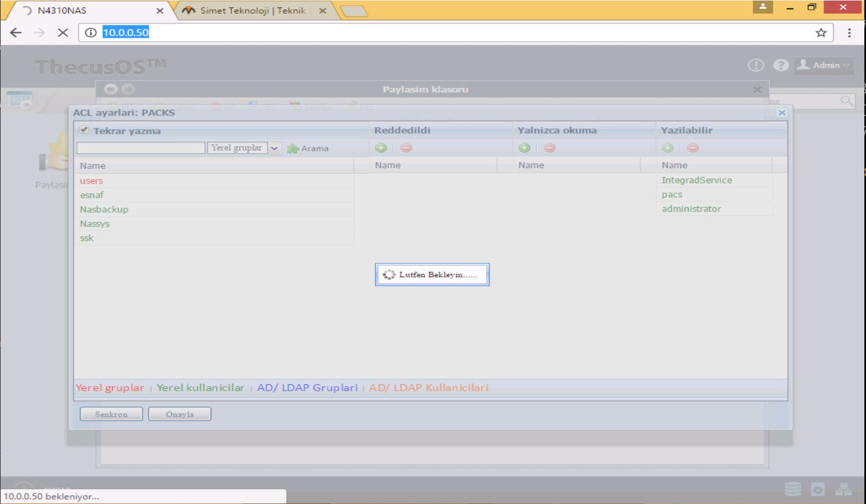
Task: Select the N4310NAS browser tab
Action: [88, 11]
